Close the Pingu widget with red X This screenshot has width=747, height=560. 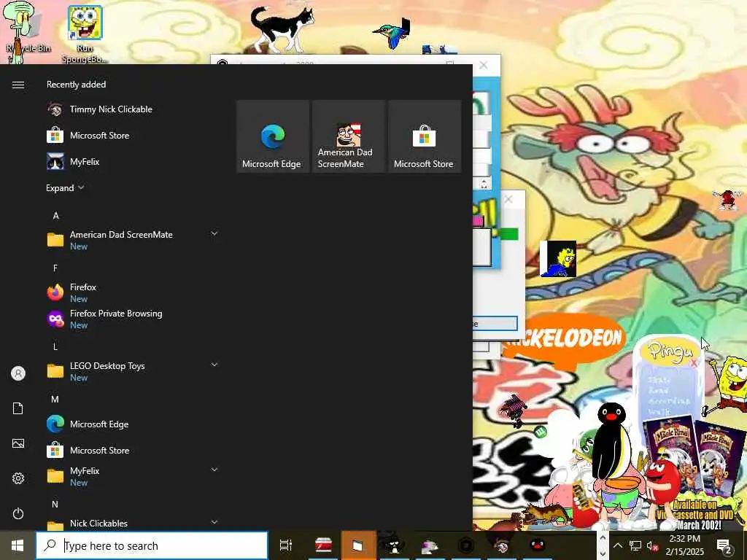tap(694, 363)
